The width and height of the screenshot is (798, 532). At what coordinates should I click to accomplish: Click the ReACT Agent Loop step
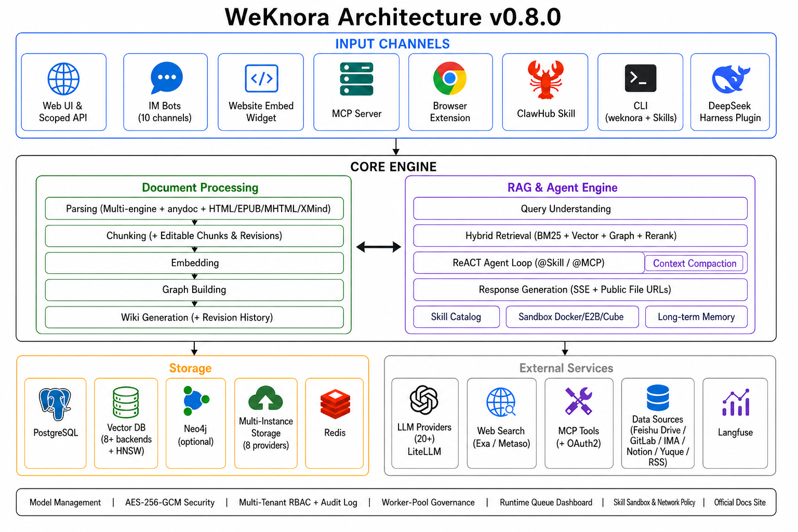(529, 263)
